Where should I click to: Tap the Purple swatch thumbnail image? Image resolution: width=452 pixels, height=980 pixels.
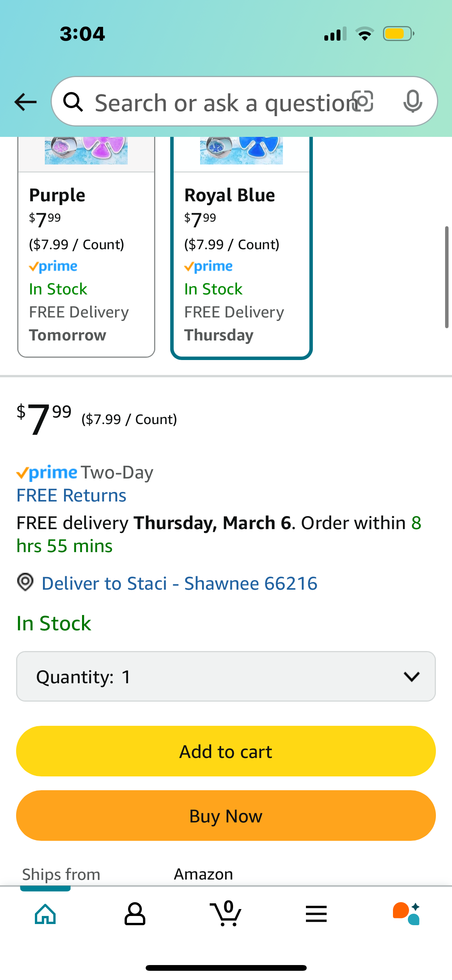pyautogui.click(x=86, y=151)
